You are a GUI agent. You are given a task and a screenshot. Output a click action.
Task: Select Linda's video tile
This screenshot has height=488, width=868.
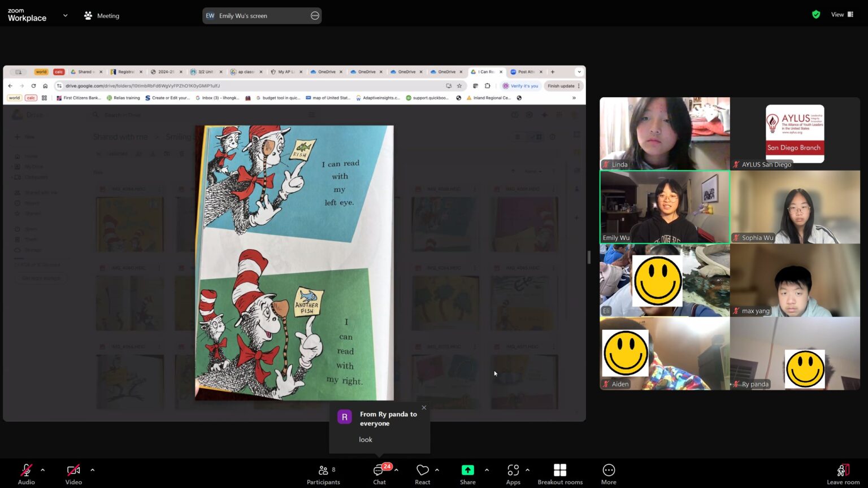click(x=665, y=133)
